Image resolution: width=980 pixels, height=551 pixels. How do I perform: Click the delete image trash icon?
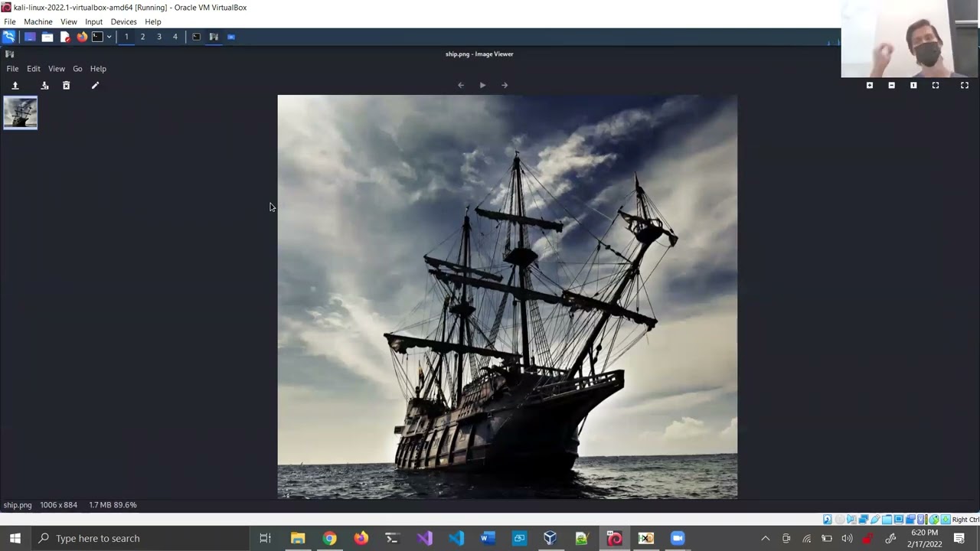pyautogui.click(x=66, y=86)
